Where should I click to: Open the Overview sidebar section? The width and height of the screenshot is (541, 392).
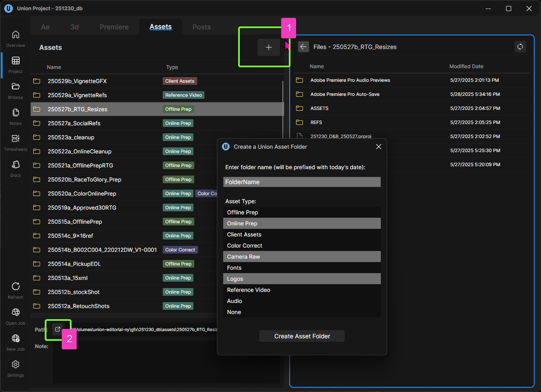click(x=15, y=38)
